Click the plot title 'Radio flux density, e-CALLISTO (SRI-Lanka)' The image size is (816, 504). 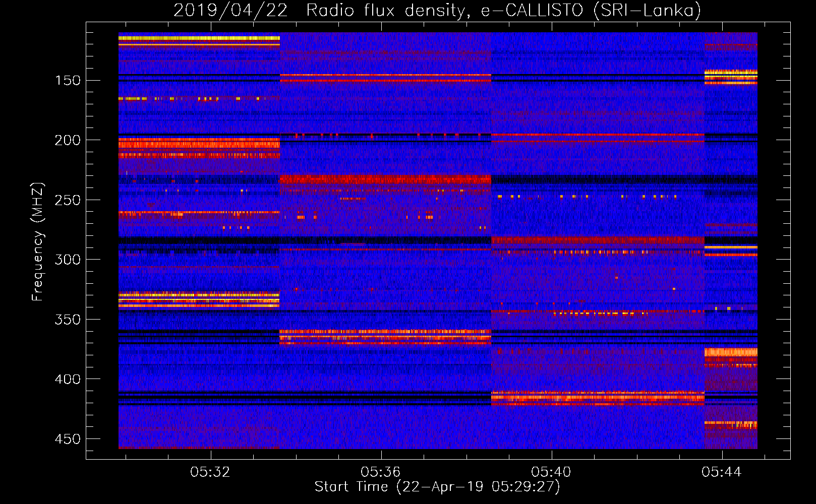pyautogui.click(x=503, y=10)
